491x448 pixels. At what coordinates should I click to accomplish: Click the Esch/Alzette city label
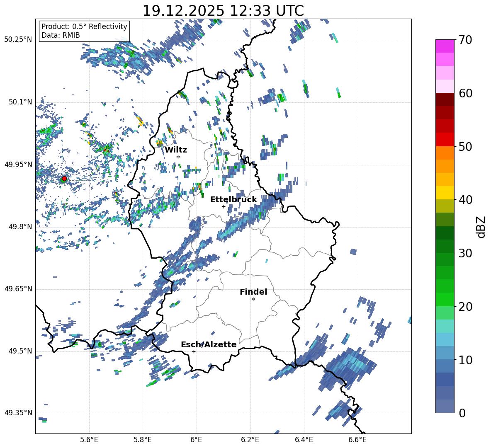(209, 344)
